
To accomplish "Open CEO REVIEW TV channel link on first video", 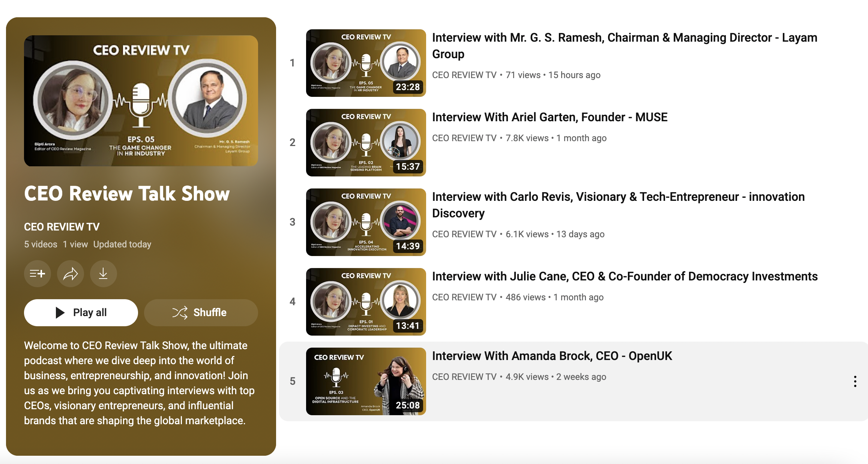I will 464,75.
